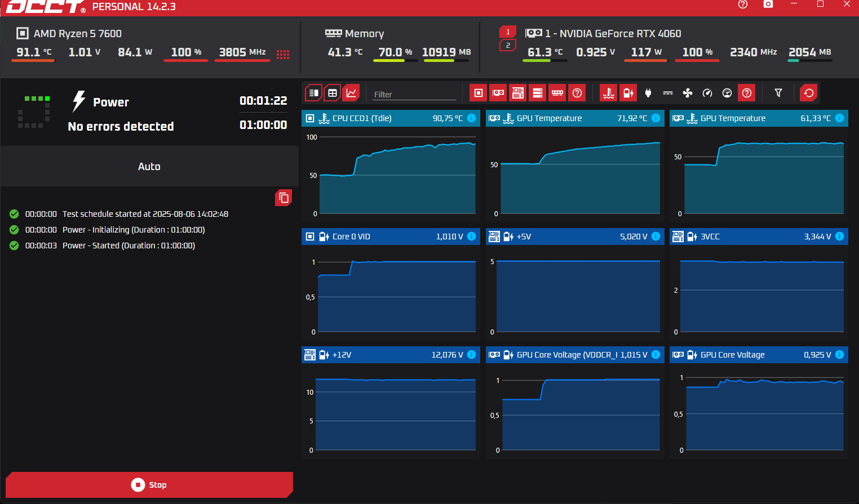This screenshot has width=859, height=504.
Task: Open the Auto test settings bar
Action: tap(149, 167)
